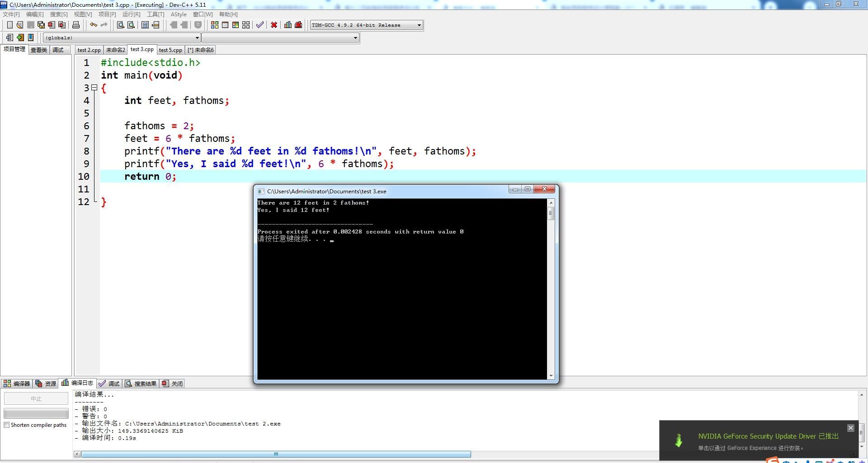
Task: Click the Save All toolbar icon
Action: click(41, 25)
